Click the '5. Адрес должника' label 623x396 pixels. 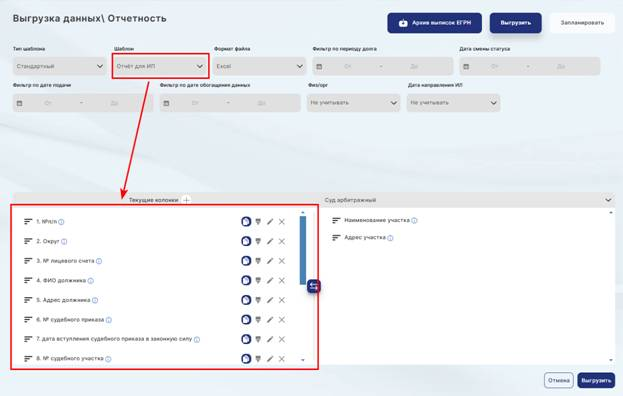coord(63,300)
